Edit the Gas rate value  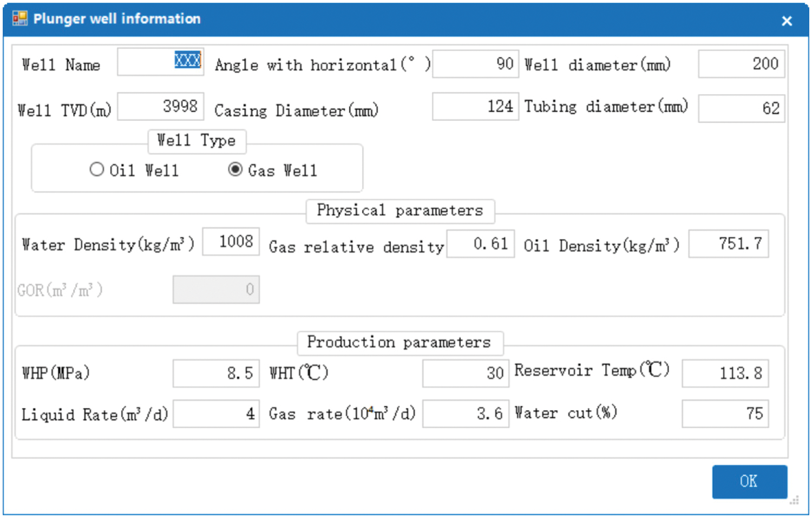point(466,414)
